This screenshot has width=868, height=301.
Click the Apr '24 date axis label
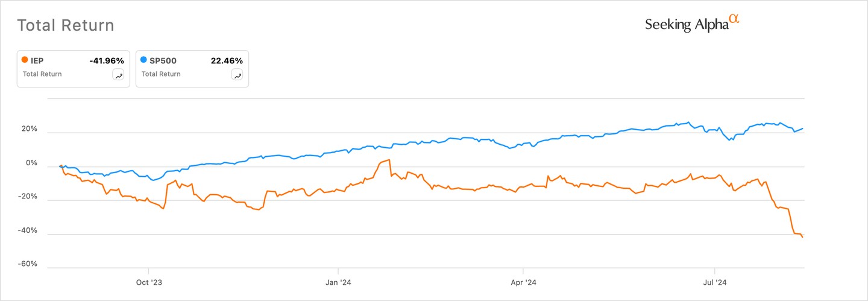point(523,282)
